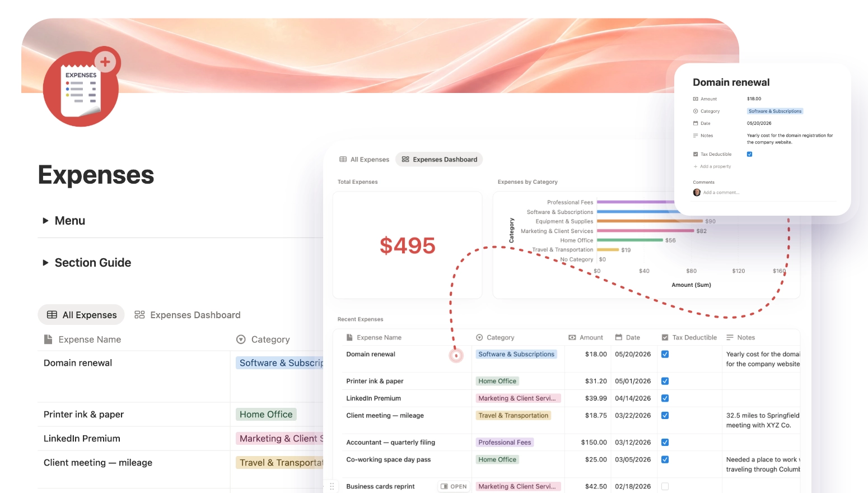The image size is (868, 493).
Task: Toggle Tax Deductible for Client meeting — mileage
Action: click(665, 416)
